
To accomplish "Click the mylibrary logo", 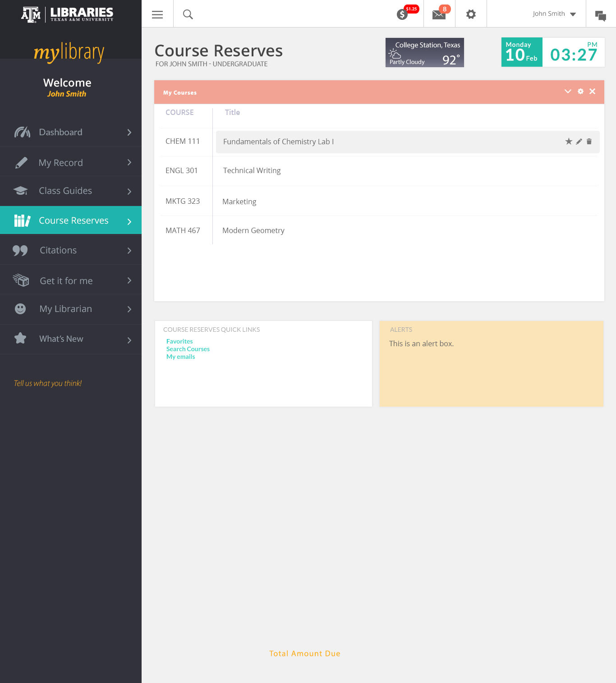I will click(69, 52).
